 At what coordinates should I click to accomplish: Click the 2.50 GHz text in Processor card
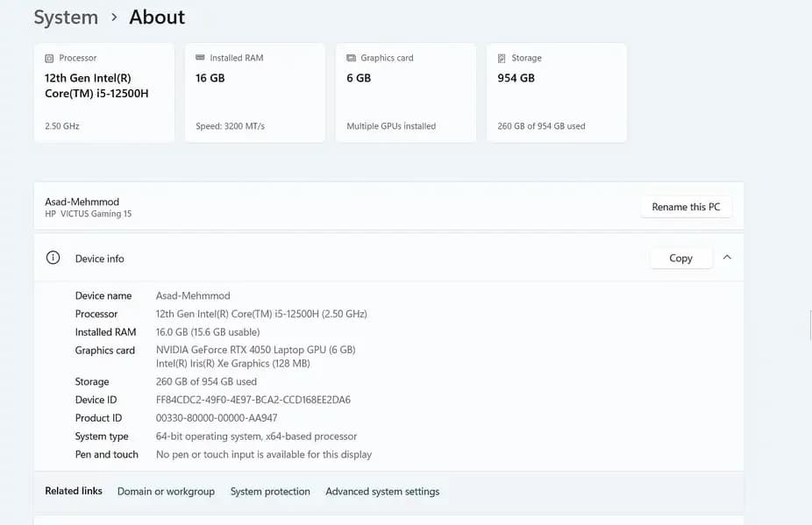pos(62,126)
